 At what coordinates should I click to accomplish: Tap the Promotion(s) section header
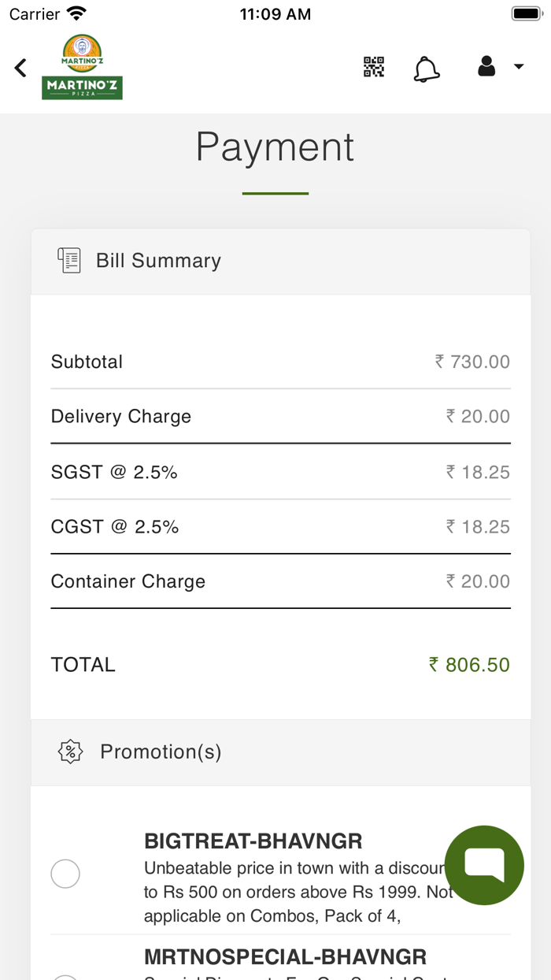click(161, 752)
